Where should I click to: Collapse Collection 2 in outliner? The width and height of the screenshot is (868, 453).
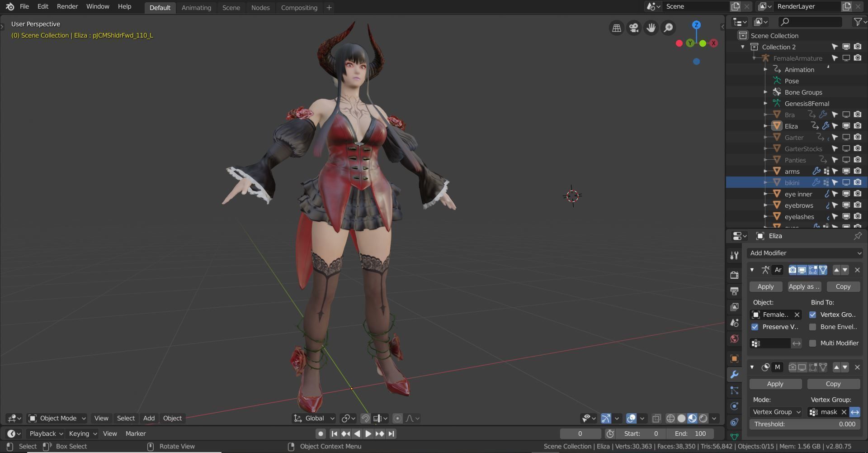(x=742, y=47)
